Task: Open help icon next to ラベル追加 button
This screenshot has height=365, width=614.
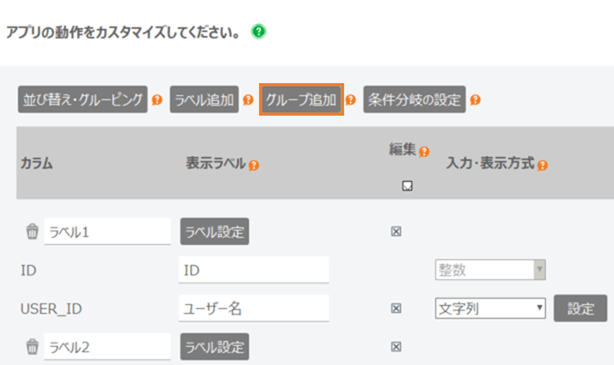Action: point(248,100)
